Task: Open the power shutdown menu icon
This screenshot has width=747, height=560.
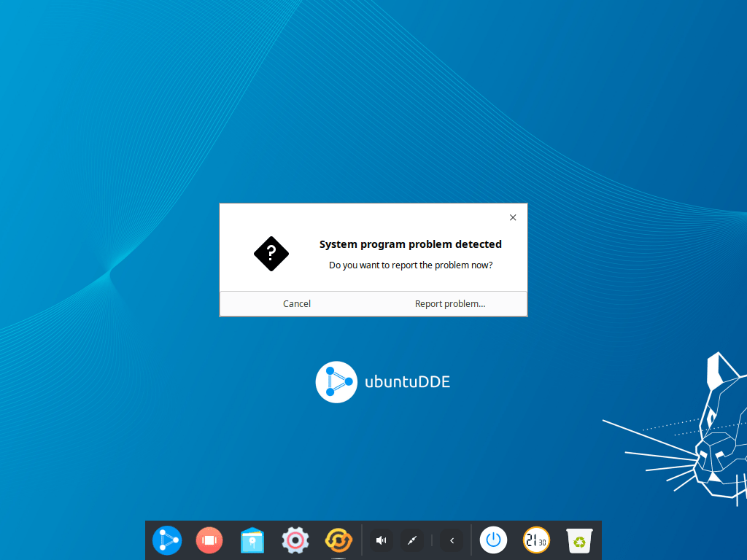Action: pos(493,540)
